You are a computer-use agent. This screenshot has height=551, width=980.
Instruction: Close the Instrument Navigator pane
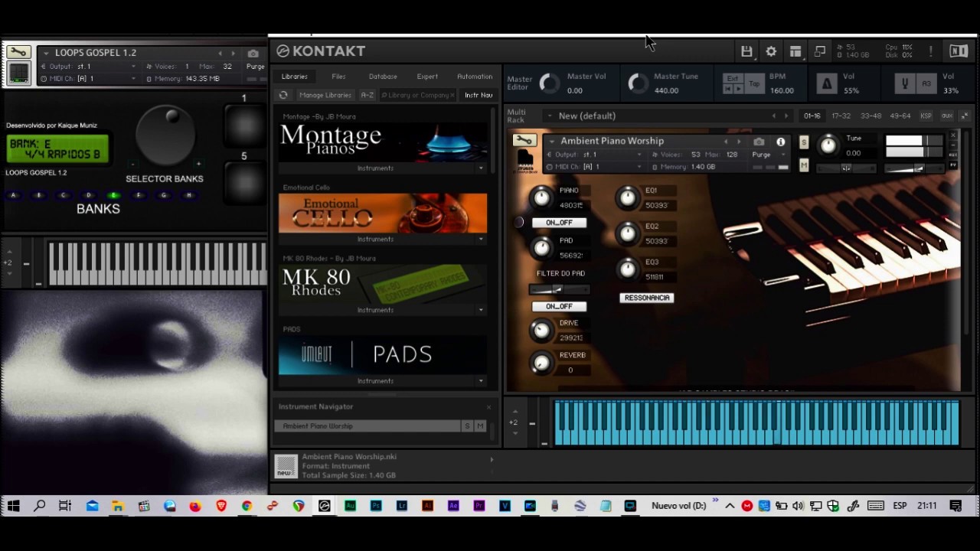point(489,406)
